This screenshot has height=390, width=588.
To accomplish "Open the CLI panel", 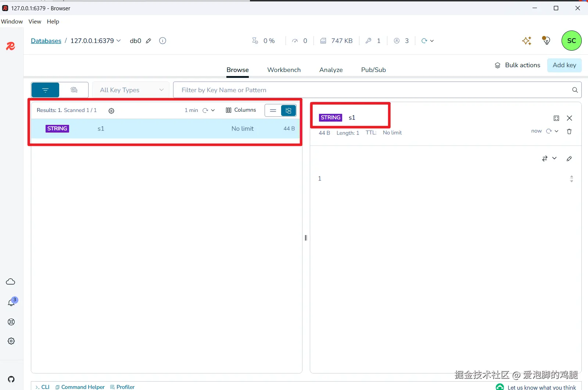I will click(42, 387).
